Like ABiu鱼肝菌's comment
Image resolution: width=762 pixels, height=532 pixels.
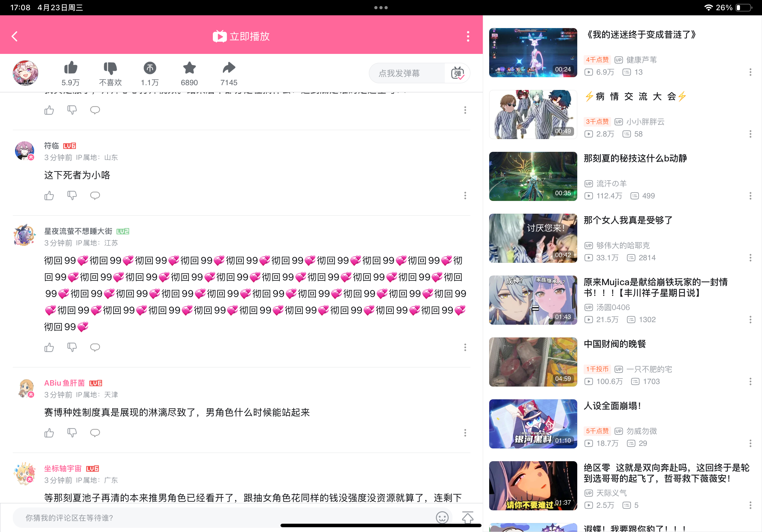[x=49, y=433]
